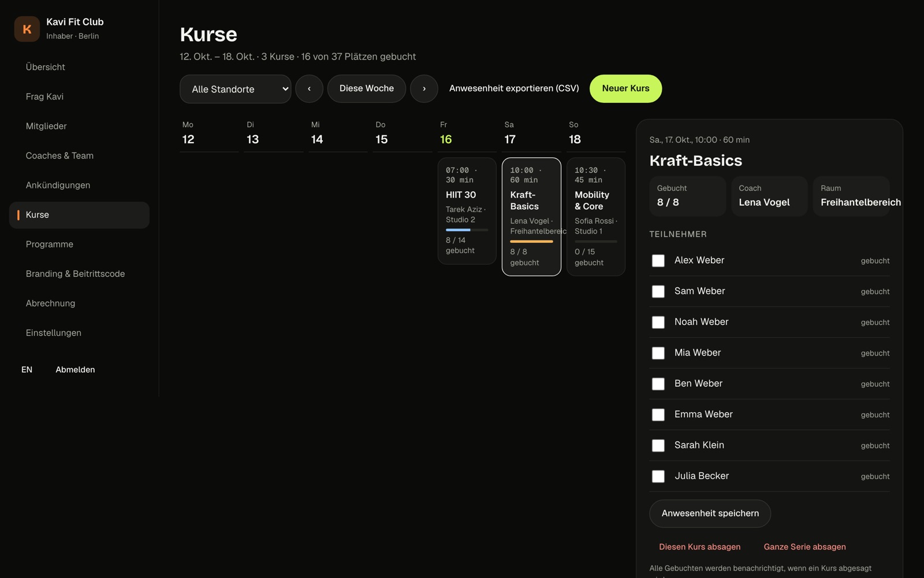Image resolution: width=924 pixels, height=578 pixels.
Task: Click Anwesenheit exportieren (CSV)
Action: (x=514, y=88)
